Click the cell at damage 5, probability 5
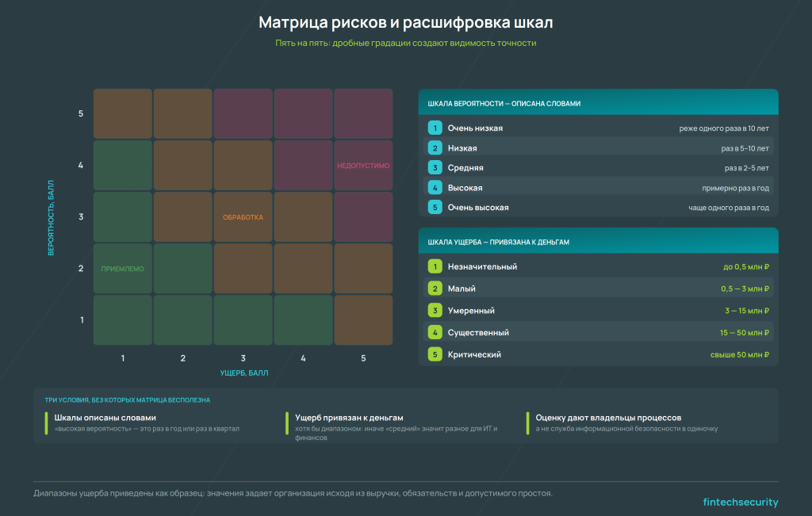 (363, 113)
